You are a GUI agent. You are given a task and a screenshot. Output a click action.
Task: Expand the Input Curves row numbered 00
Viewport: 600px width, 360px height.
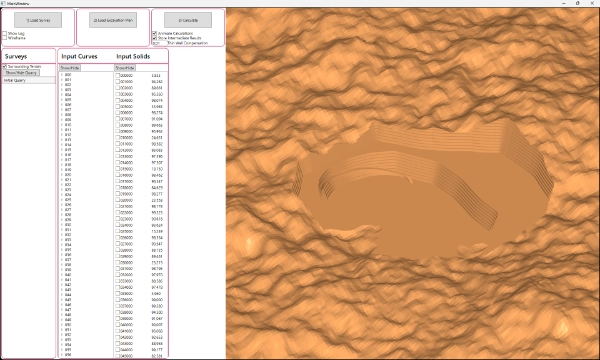[62, 75]
